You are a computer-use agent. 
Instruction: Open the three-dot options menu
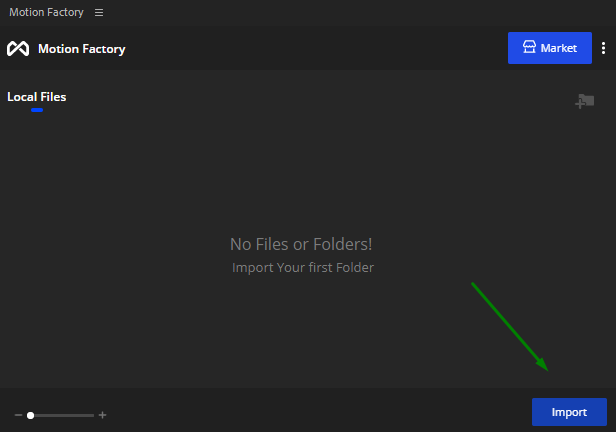pyautogui.click(x=603, y=48)
